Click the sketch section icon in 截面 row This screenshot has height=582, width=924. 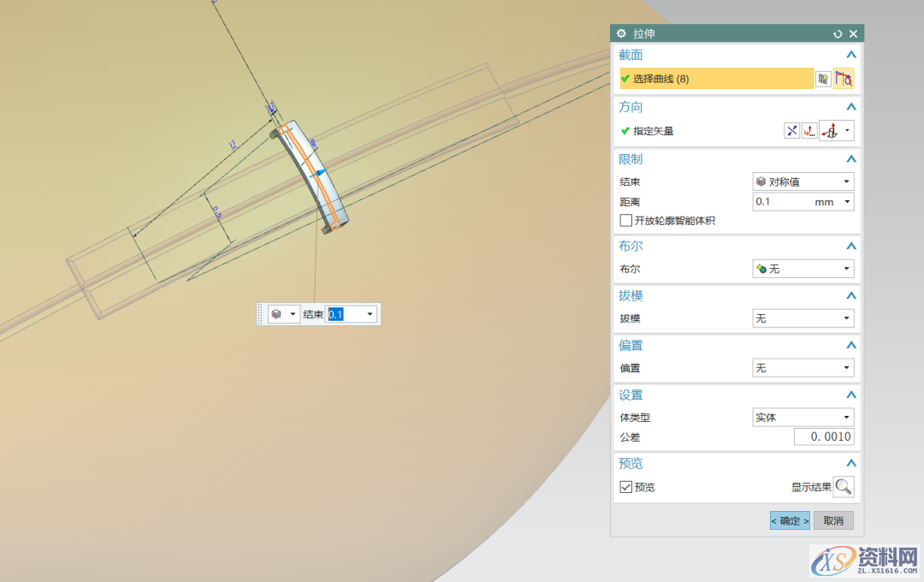click(x=823, y=79)
